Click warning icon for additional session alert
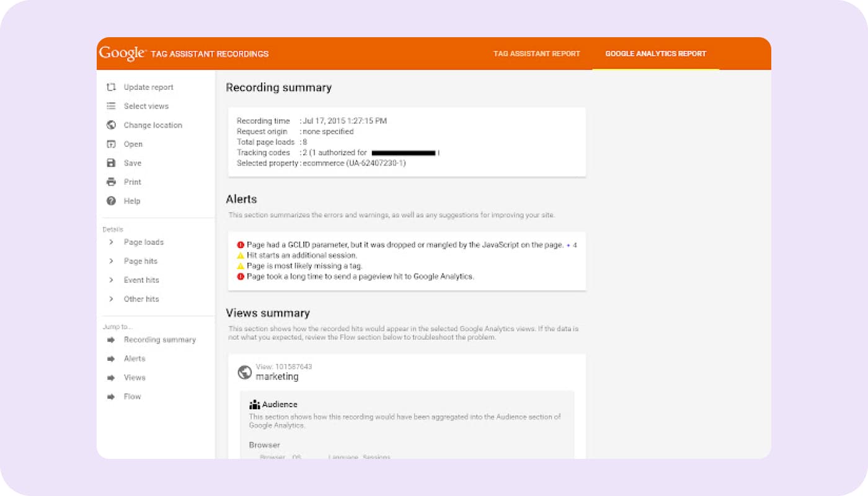This screenshot has width=868, height=496. (241, 255)
